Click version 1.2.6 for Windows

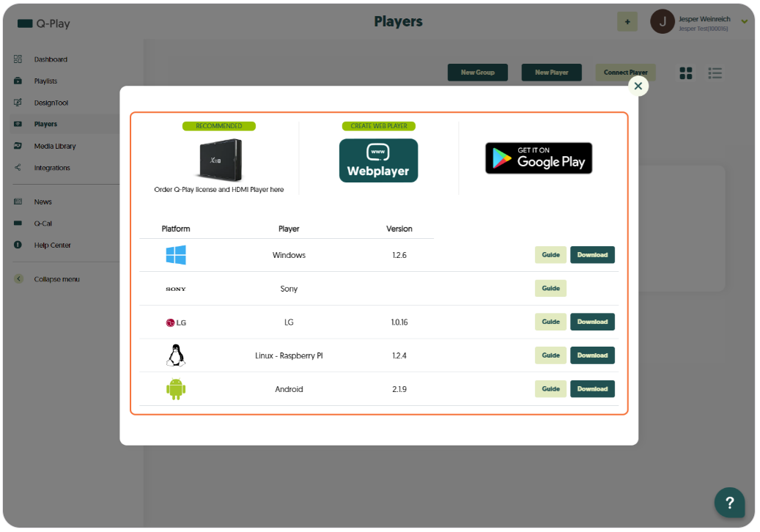399,255
